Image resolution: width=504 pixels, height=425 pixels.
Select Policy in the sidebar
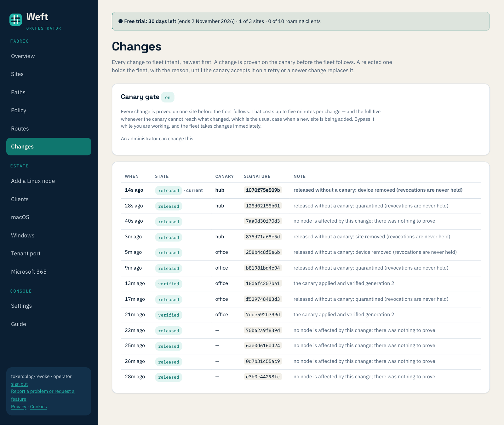49,110
